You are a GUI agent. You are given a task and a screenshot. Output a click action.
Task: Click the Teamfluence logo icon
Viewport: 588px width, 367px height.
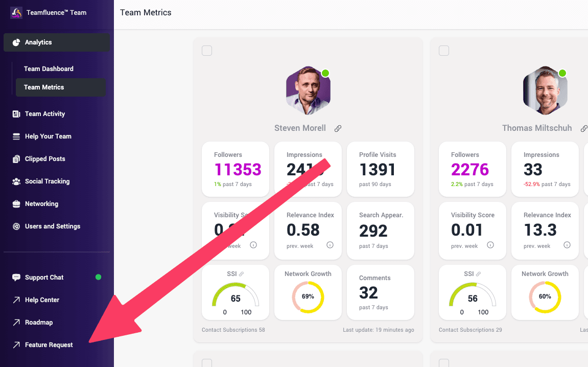pyautogui.click(x=16, y=12)
